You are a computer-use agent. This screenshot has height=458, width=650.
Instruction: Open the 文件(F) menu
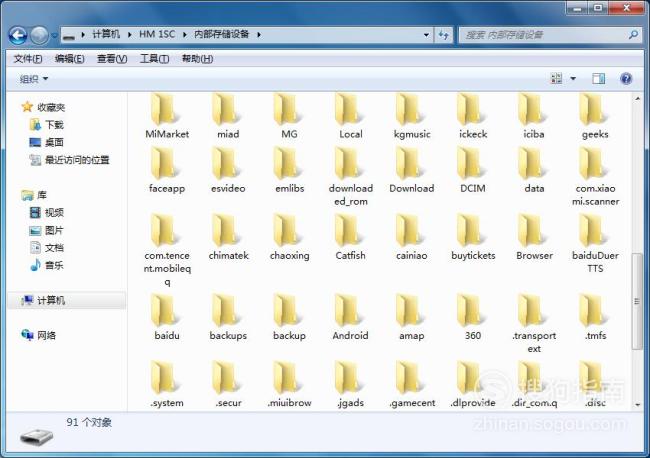[x=28, y=59]
